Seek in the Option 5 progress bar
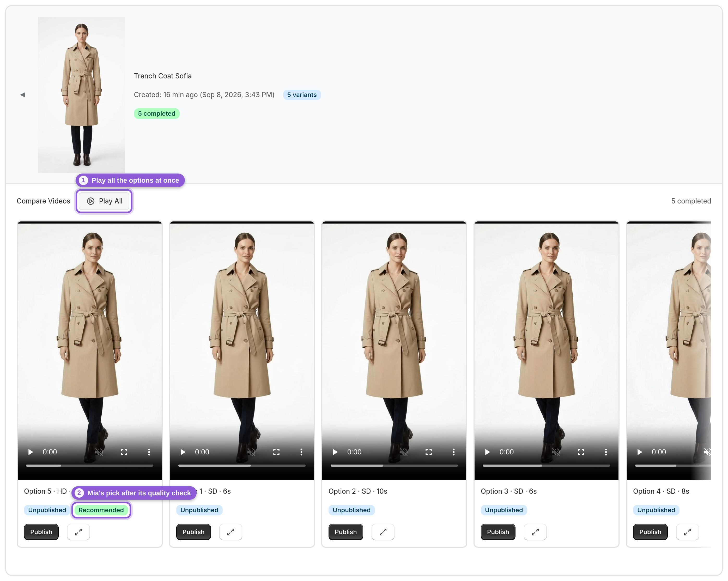Screen dimensions: 728x581 click(89, 466)
